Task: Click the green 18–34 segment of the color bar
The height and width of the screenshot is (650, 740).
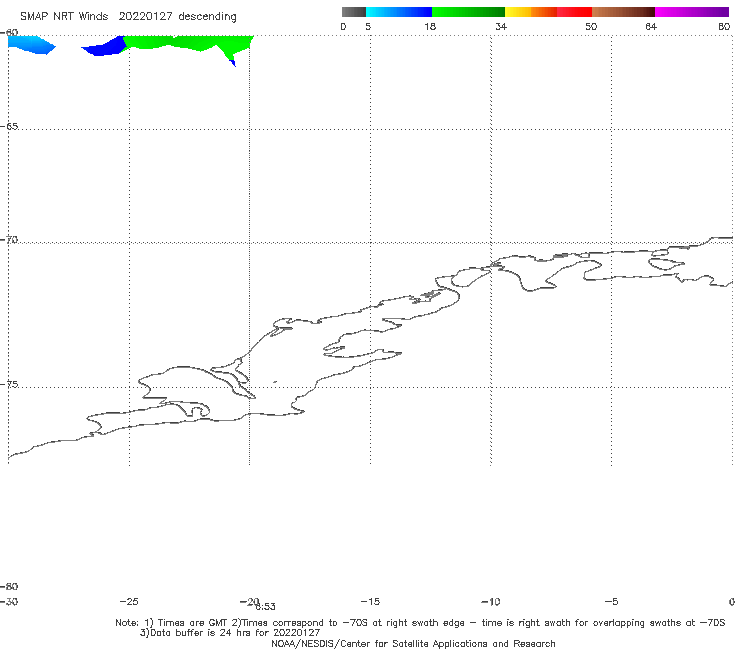Action: [468, 12]
